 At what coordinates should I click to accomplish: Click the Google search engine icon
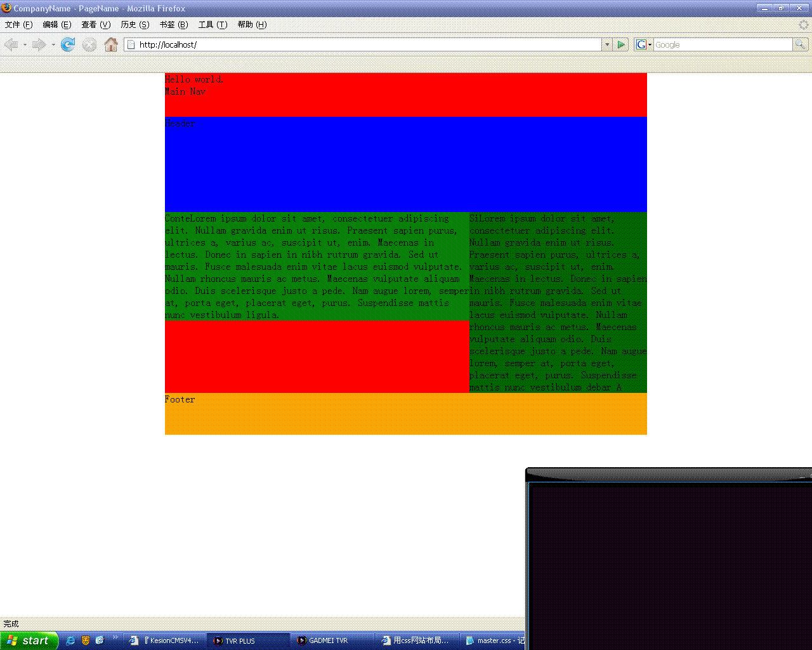[x=641, y=44]
